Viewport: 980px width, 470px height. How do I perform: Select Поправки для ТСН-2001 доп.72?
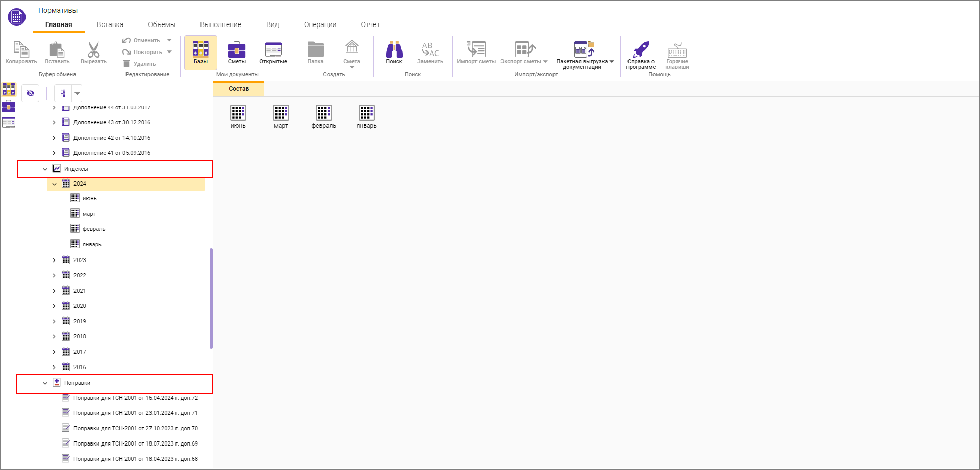pyautogui.click(x=136, y=398)
